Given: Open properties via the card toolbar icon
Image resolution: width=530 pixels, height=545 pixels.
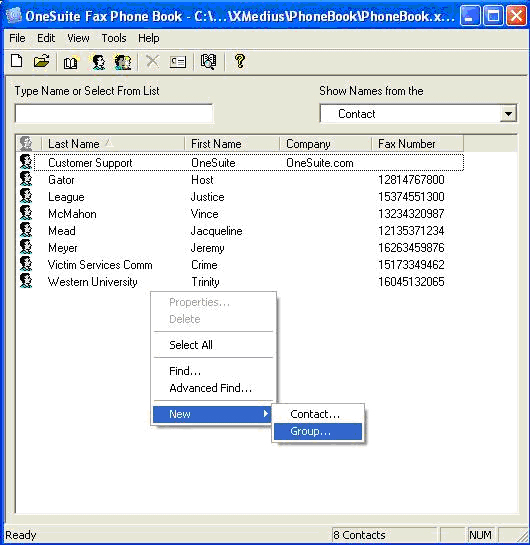Looking at the screenshot, I should [x=178, y=62].
